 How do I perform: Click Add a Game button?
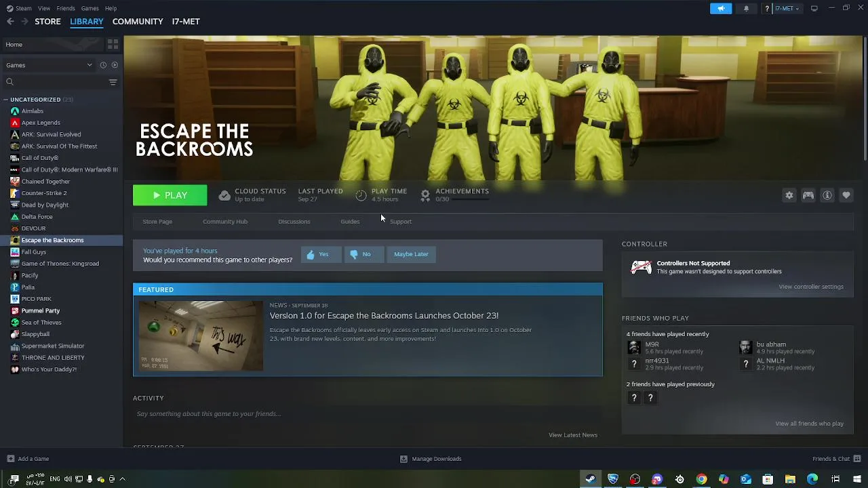click(28, 459)
